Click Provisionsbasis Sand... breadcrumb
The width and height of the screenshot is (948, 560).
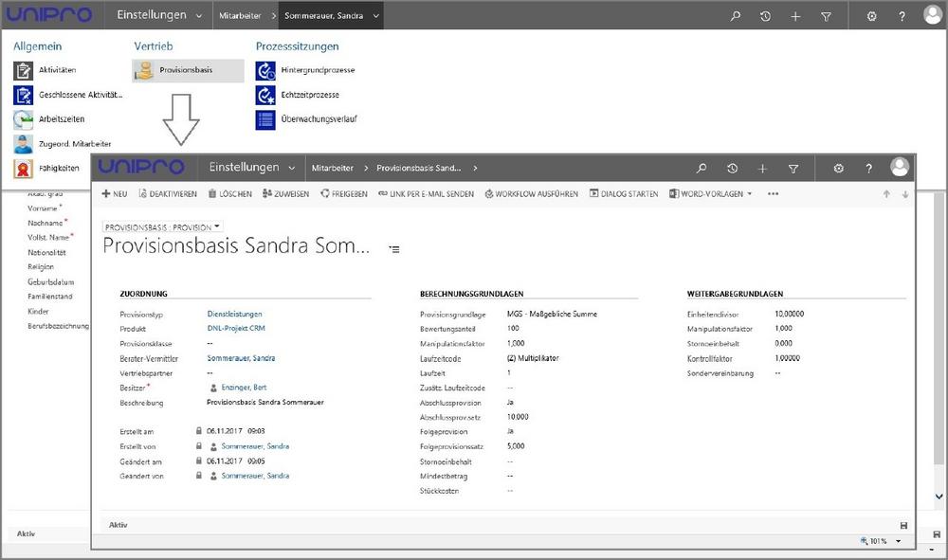[418, 169]
